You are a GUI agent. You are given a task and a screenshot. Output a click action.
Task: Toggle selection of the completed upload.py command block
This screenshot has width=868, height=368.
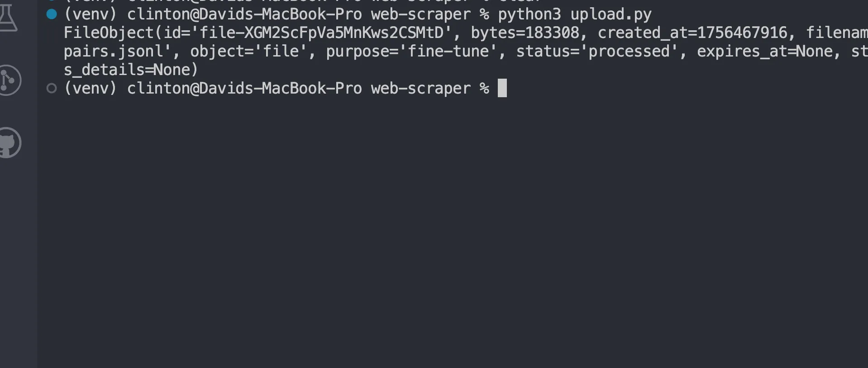pyautogui.click(x=52, y=14)
